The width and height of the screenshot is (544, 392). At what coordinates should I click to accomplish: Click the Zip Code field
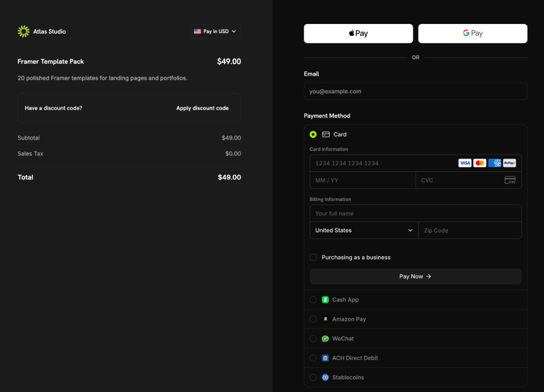470,230
